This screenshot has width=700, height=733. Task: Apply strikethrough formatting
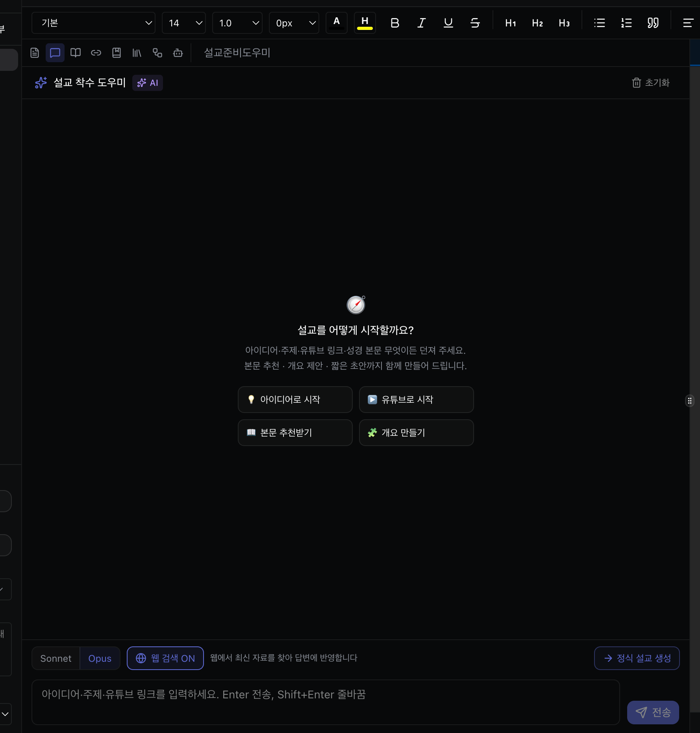[475, 23]
